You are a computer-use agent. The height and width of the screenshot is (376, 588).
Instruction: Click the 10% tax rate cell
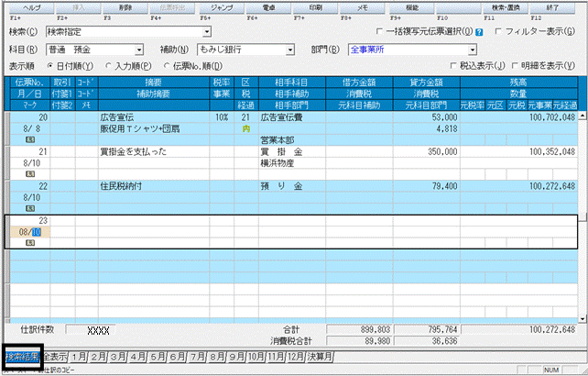(x=222, y=117)
